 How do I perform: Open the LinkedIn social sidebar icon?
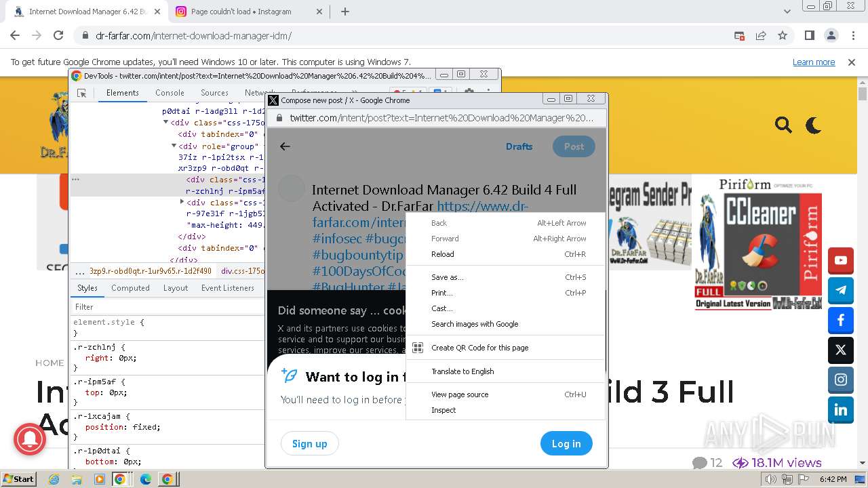point(841,410)
